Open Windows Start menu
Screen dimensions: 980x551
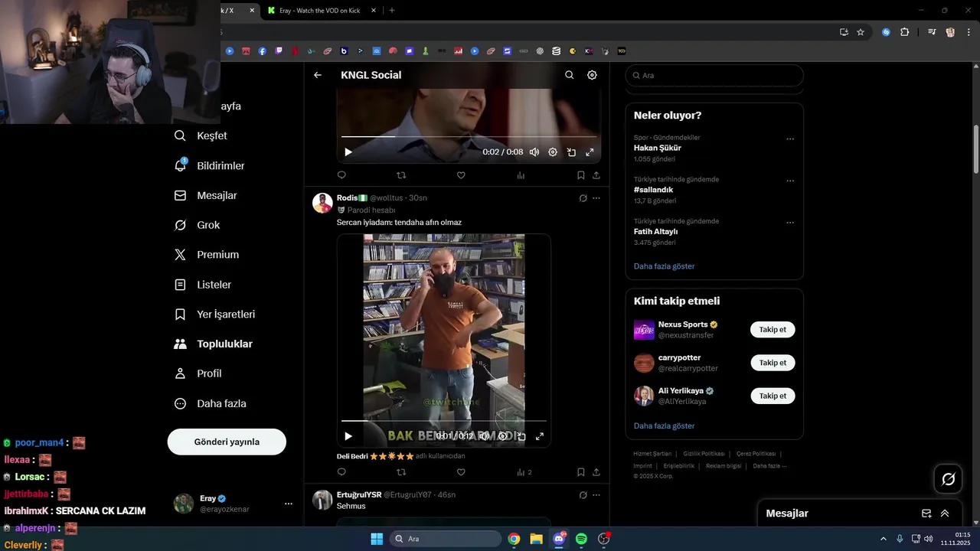[x=377, y=539]
